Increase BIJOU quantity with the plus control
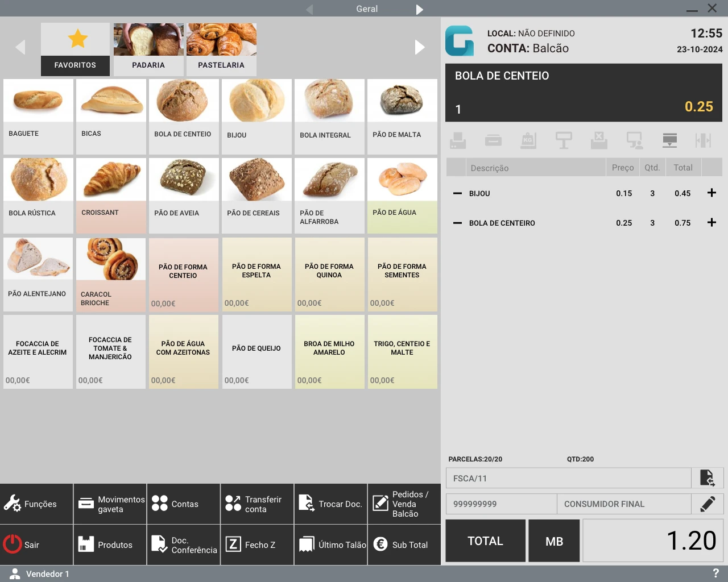This screenshot has height=582, width=728. (x=712, y=193)
